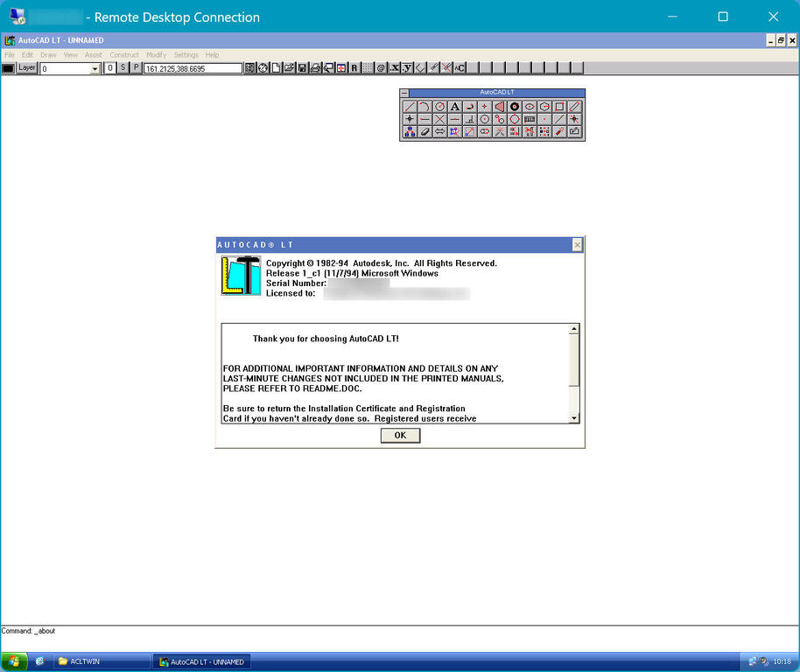This screenshot has width=800, height=672.
Task: Click the Windows Start button
Action: click(14, 661)
